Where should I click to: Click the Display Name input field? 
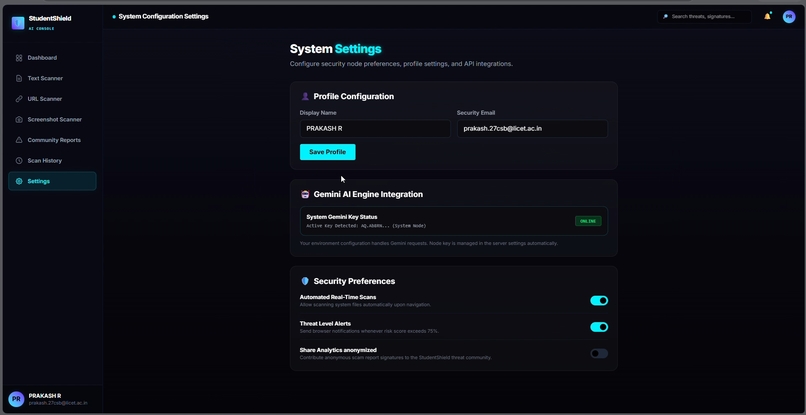tap(375, 129)
